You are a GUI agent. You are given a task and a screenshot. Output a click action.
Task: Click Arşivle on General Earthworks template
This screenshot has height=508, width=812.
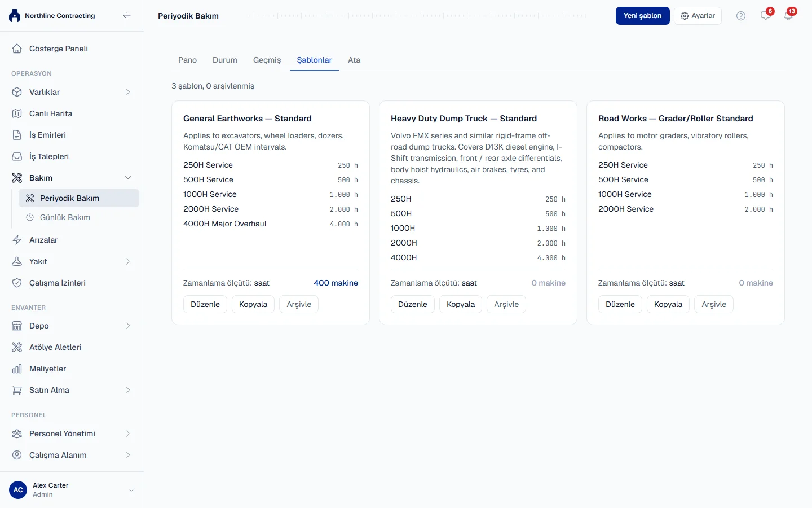click(299, 304)
